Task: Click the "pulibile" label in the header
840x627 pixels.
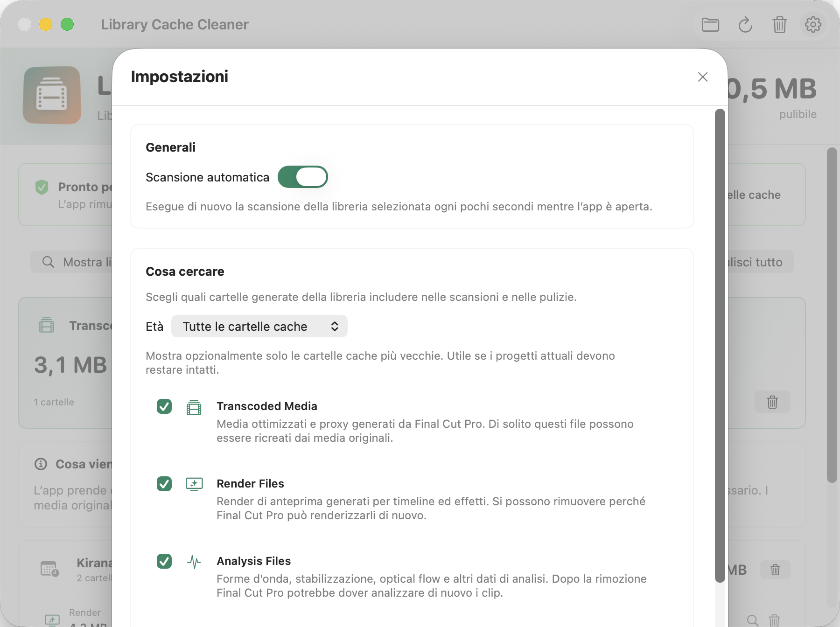Action: tap(798, 114)
